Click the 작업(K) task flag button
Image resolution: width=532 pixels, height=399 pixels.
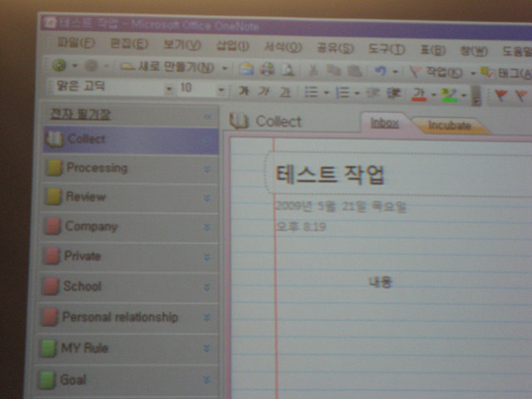coord(436,72)
